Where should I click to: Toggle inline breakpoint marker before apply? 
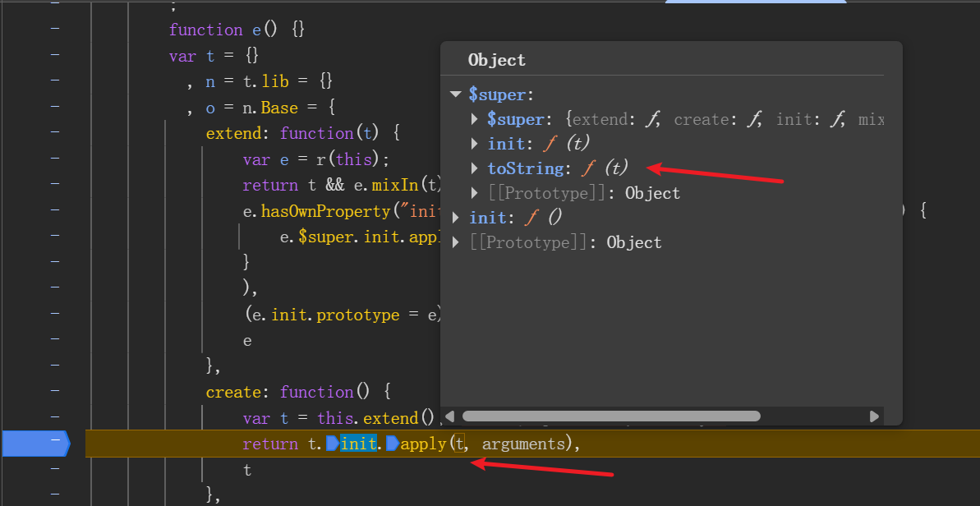coord(393,444)
